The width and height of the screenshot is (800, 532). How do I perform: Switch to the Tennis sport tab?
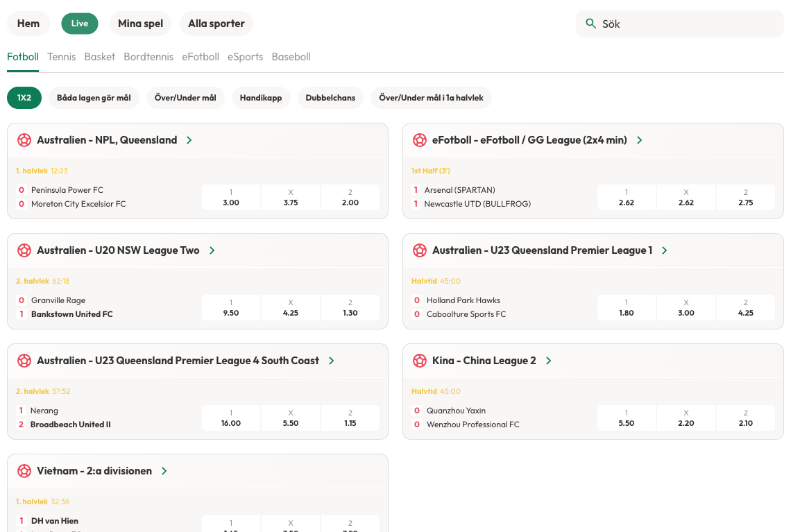point(61,57)
